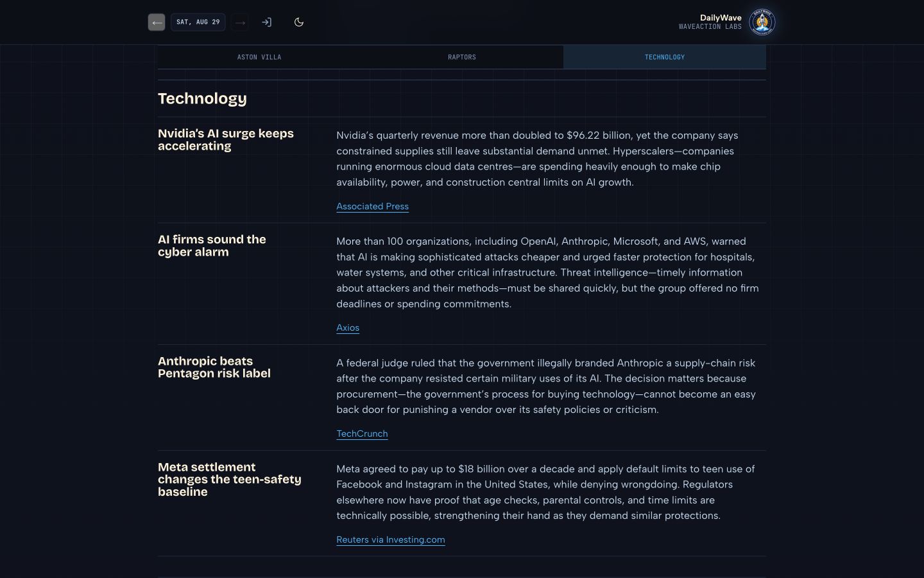Open the Axios source link
Screen dimensions: 924x578
tap(348, 328)
